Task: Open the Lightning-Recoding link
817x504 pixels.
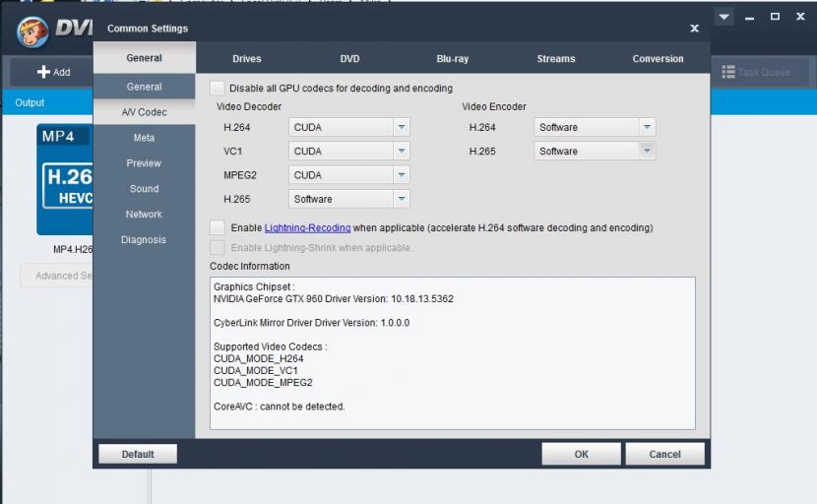Action: click(x=307, y=227)
